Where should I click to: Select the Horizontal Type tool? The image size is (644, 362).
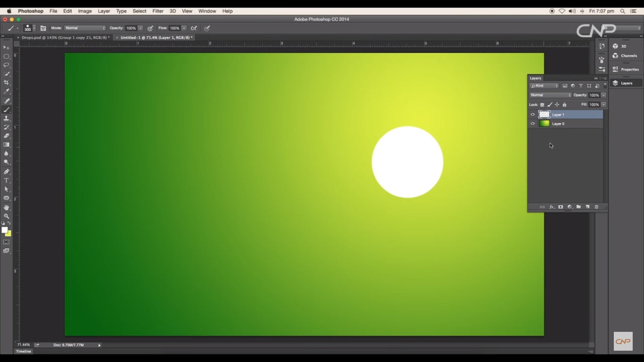pos(7,181)
